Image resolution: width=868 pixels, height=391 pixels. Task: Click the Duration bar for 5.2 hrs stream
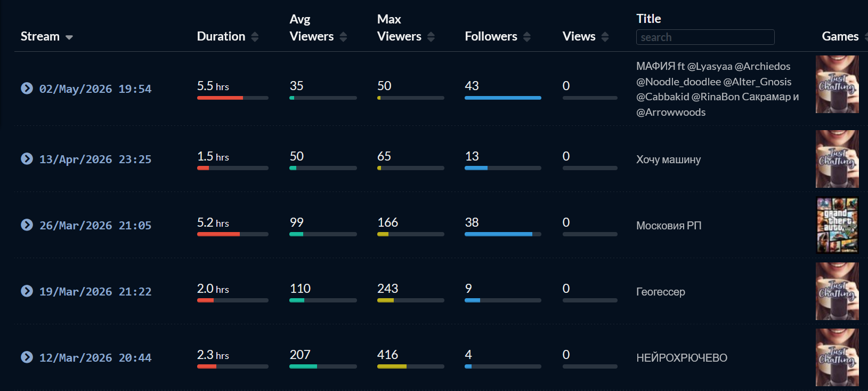[233, 234]
